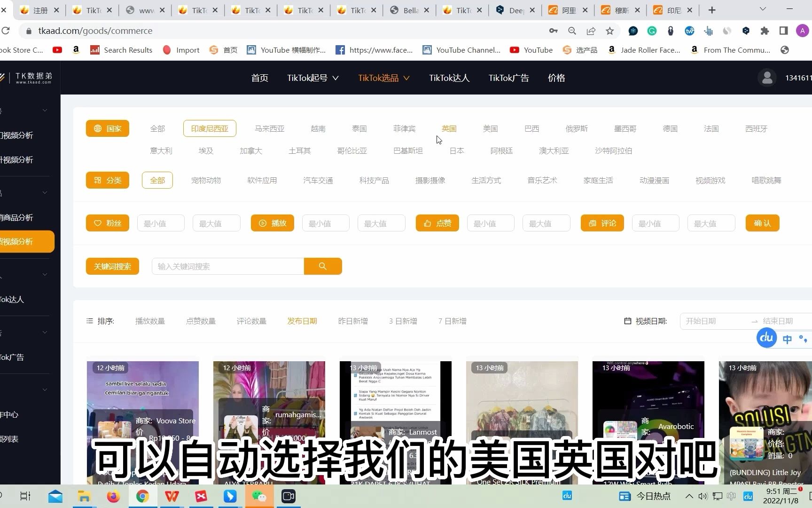The height and width of the screenshot is (508, 812).
Task: Select category 全部
Action: 157,180
